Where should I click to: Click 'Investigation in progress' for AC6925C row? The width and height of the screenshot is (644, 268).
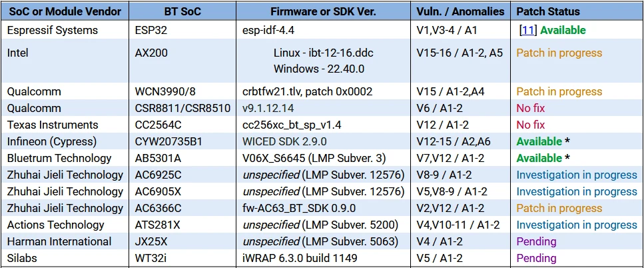coord(577,175)
